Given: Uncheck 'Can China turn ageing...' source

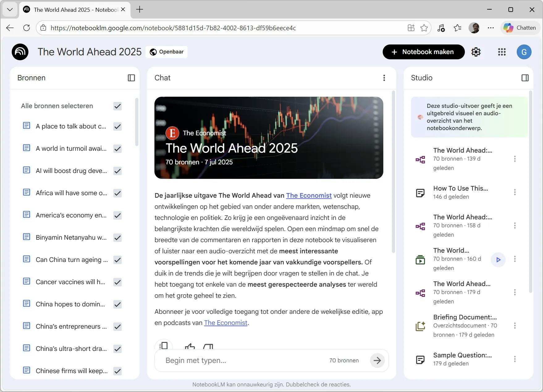Looking at the screenshot, I should 117,260.
